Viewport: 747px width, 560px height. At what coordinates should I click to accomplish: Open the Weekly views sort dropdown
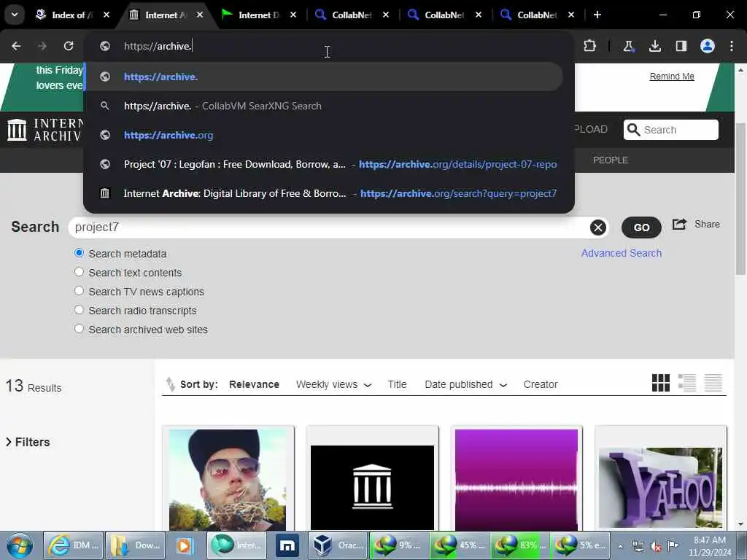click(x=333, y=384)
